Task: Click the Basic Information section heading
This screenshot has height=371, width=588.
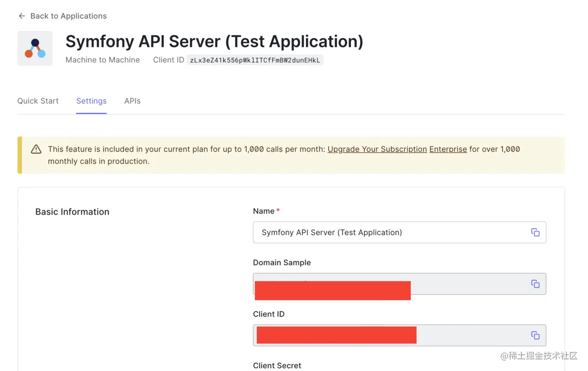Action: point(72,211)
